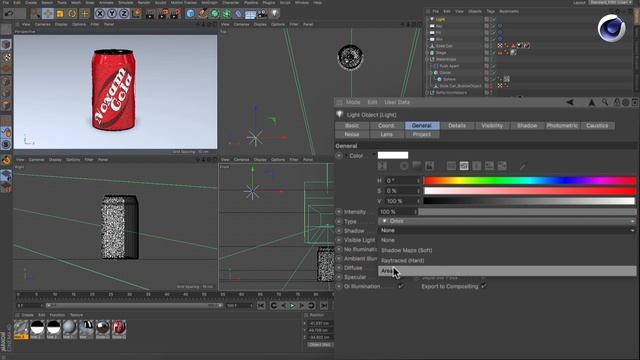The height and width of the screenshot is (360, 640).
Task: Choose Area from shadow dropdown list
Action: pyautogui.click(x=507, y=271)
